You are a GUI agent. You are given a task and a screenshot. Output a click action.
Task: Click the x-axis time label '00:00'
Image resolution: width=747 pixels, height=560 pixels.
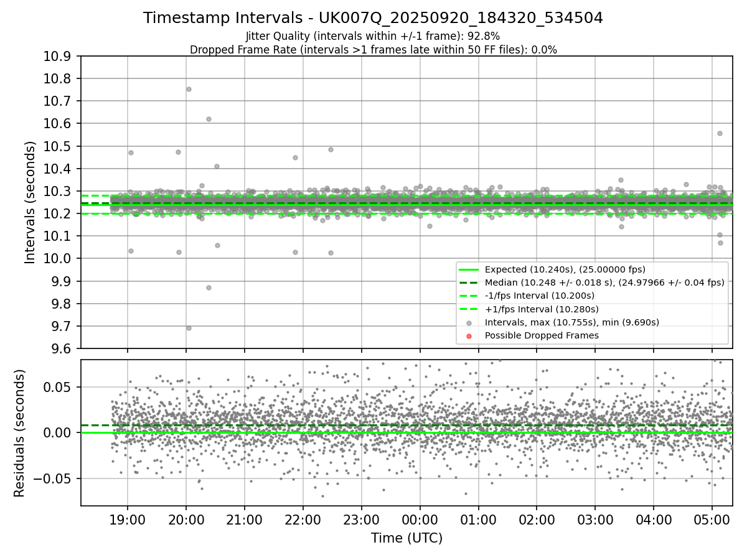(x=420, y=519)
